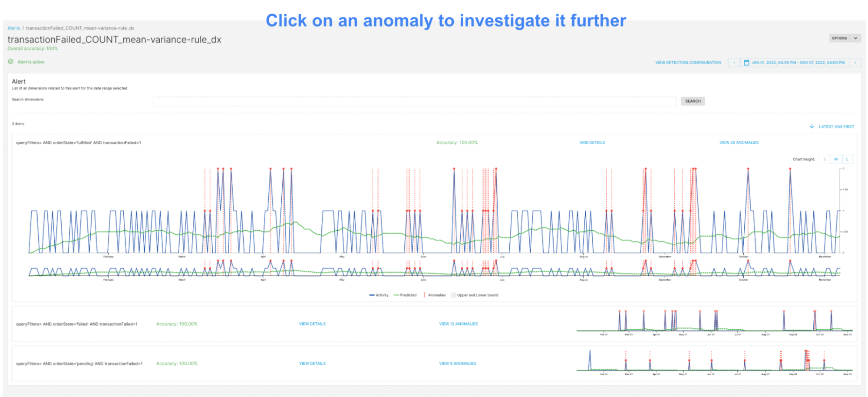
Task: Click the Alerts breadcrumb link
Action: [14, 28]
